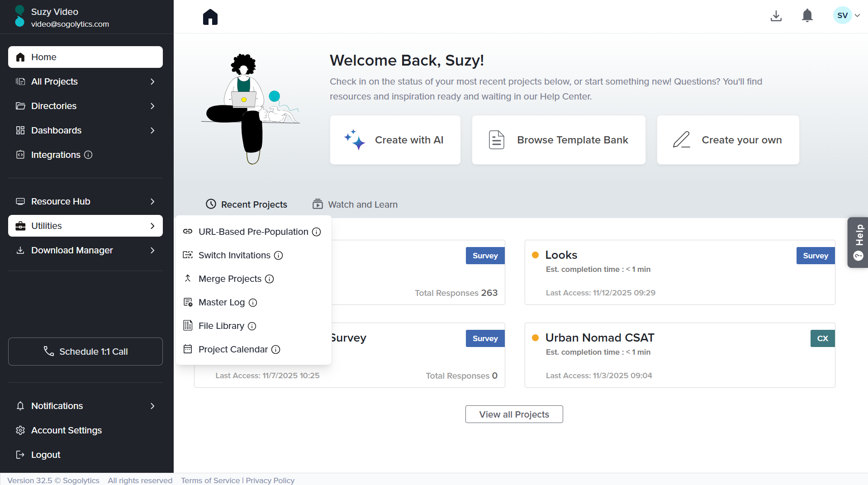Screen dimensions: 868x485
Task: Click info icon next to Merge Projects
Action: tap(270, 279)
